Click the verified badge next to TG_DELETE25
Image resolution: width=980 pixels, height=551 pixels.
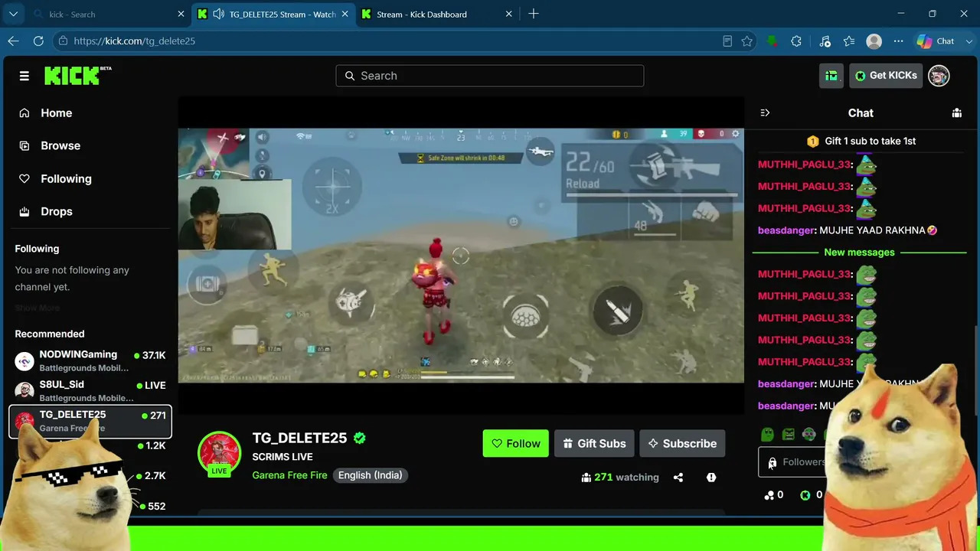point(360,439)
